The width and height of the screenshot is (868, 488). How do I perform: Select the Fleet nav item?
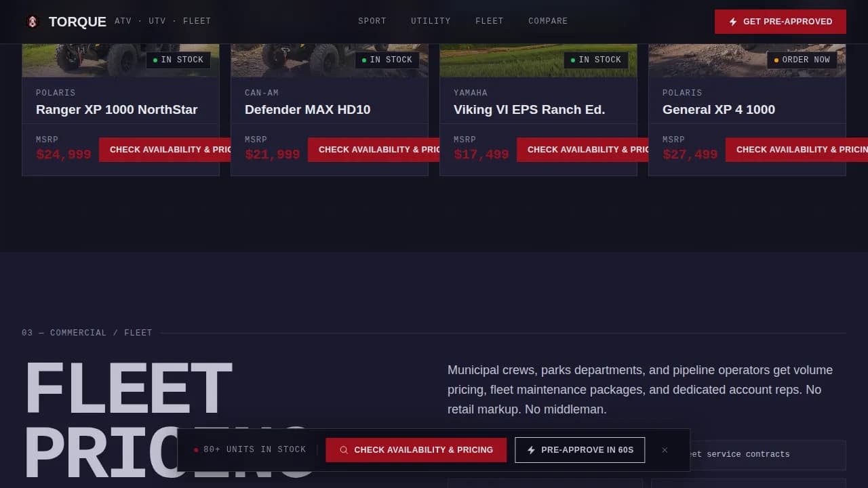pyautogui.click(x=490, y=21)
